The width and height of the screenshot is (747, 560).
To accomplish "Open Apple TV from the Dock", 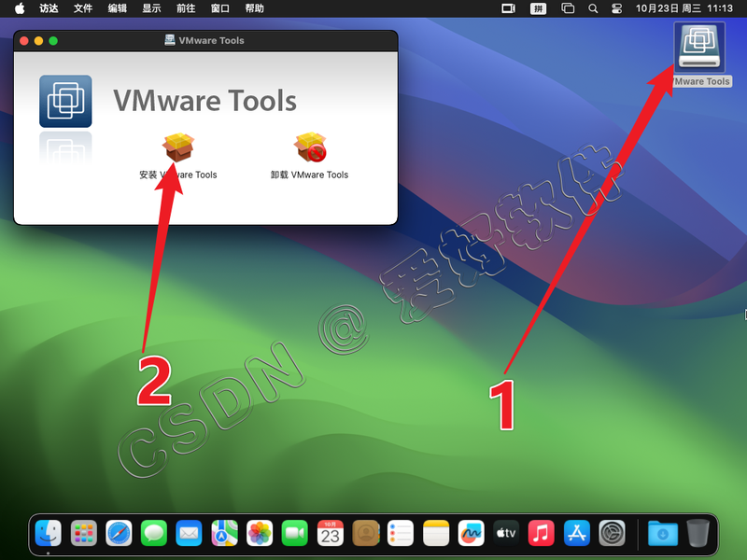I will click(x=506, y=533).
